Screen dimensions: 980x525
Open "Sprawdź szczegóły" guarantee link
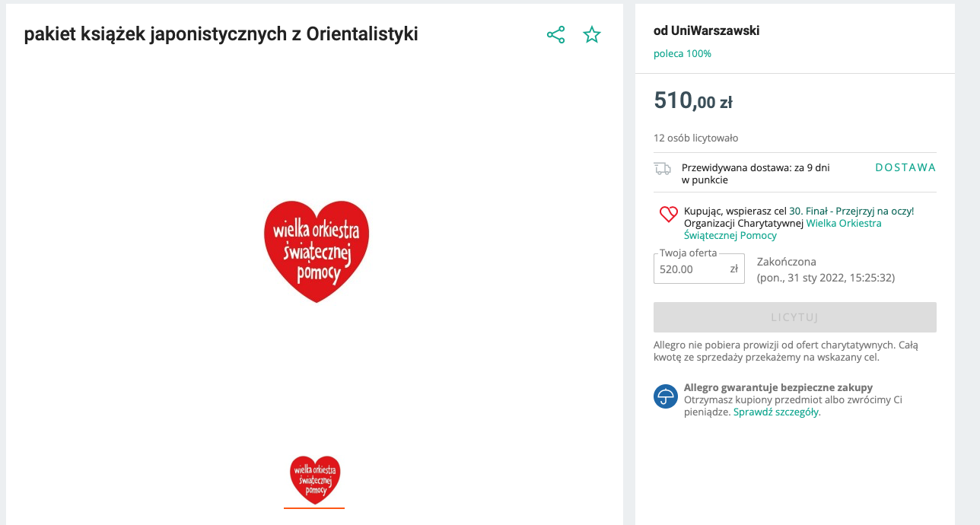(776, 412)
